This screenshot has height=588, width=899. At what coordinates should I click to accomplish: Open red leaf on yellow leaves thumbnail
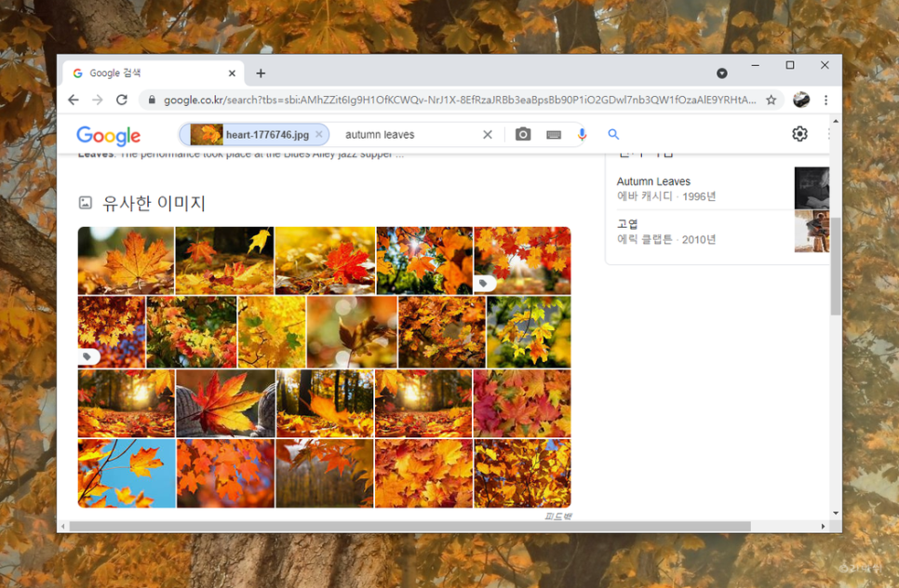pyautogui.click(x=325, y=261)
